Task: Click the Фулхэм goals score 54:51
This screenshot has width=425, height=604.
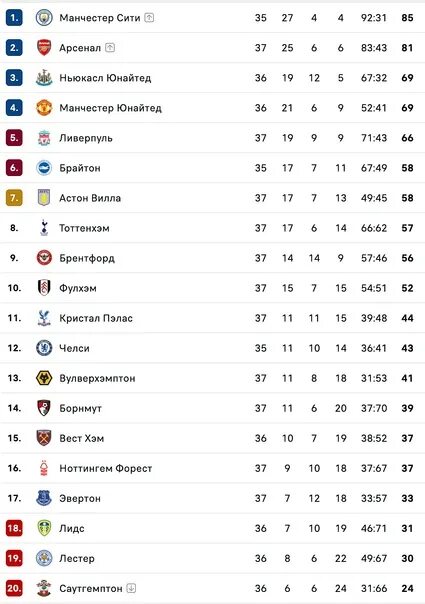Action: click(x=374, y=288)
